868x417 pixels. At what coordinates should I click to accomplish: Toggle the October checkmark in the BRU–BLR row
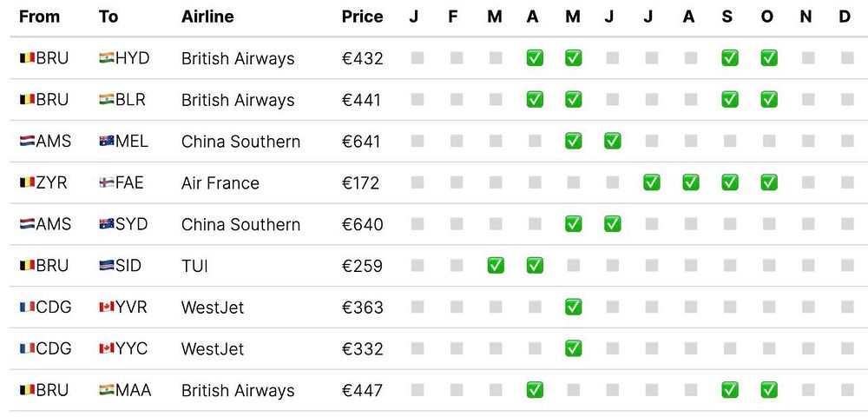coord(769,100)
